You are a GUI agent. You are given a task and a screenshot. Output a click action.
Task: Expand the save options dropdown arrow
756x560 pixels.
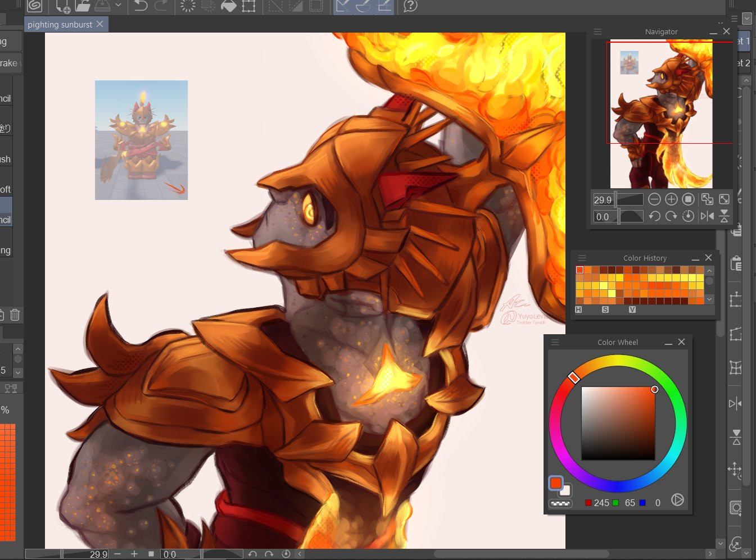click(118, 5)
